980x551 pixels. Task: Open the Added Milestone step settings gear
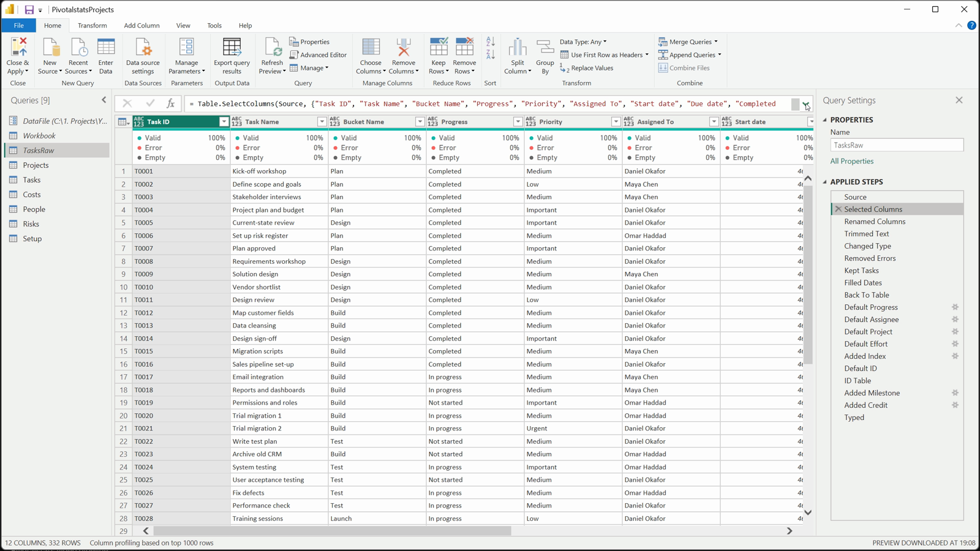point(955,393)
